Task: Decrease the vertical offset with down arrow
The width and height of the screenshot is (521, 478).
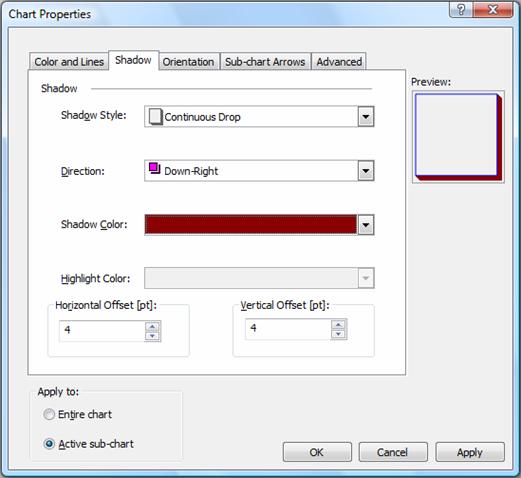Action: [x=339, y=334]
